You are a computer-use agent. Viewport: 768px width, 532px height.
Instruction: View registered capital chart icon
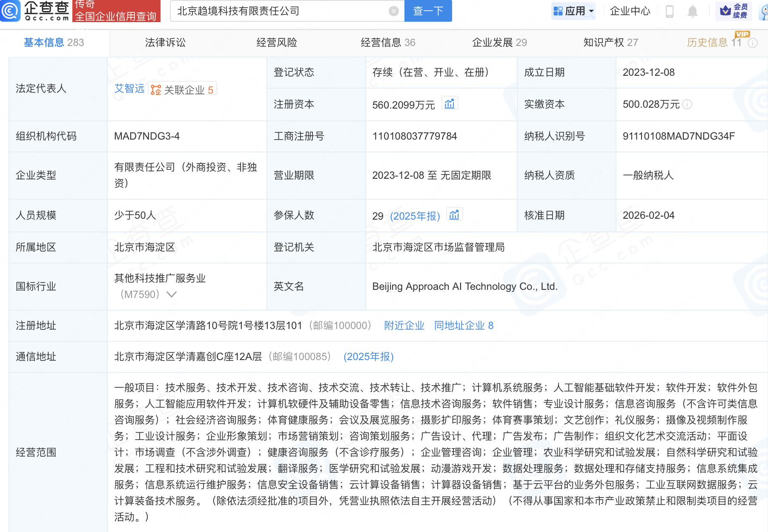[450, 104]
